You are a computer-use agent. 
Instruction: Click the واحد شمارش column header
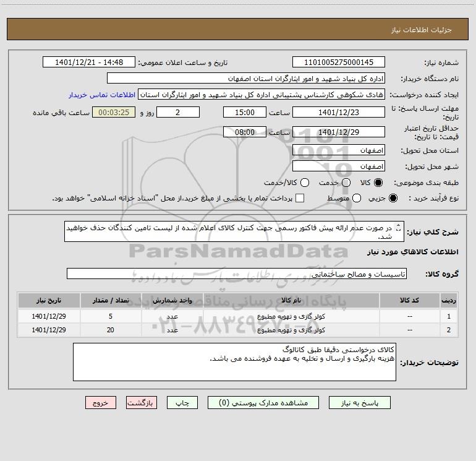pyautogui.click(x=172, y=300)
